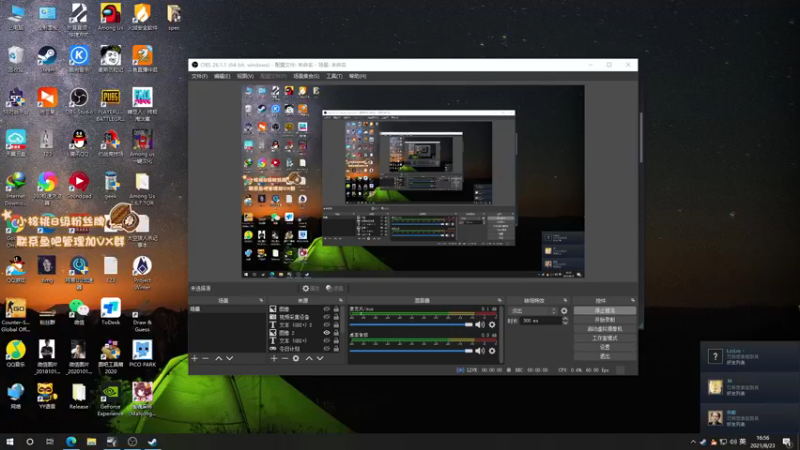This screenshot has height=450, width=800.
Task: Launch GeForce Experience shortcut
Action: point(110,399)
